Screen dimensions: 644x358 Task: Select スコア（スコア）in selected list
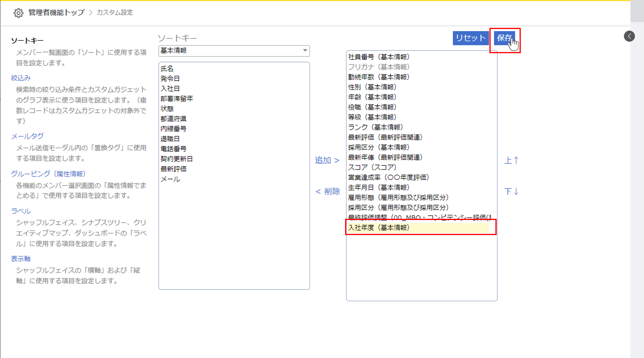pos(372,167)
